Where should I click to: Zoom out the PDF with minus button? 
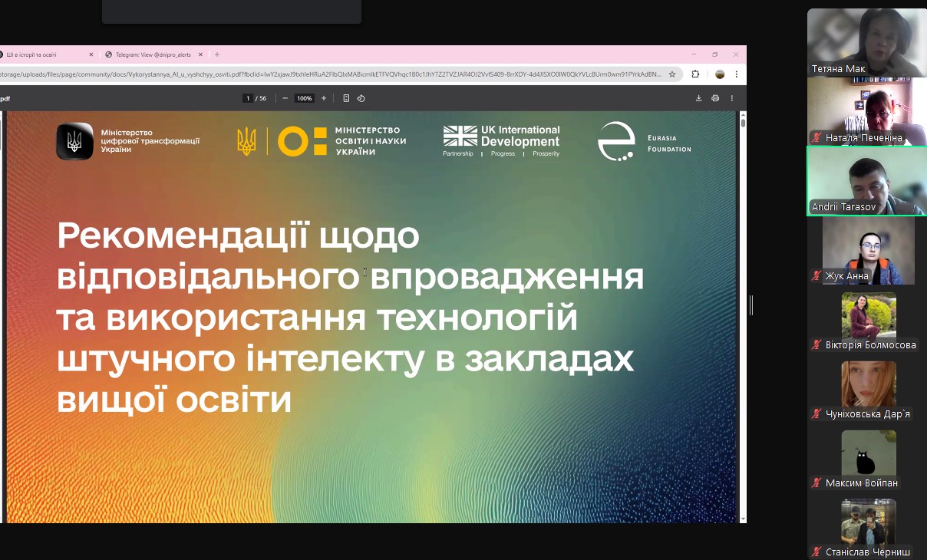point(285,98)
